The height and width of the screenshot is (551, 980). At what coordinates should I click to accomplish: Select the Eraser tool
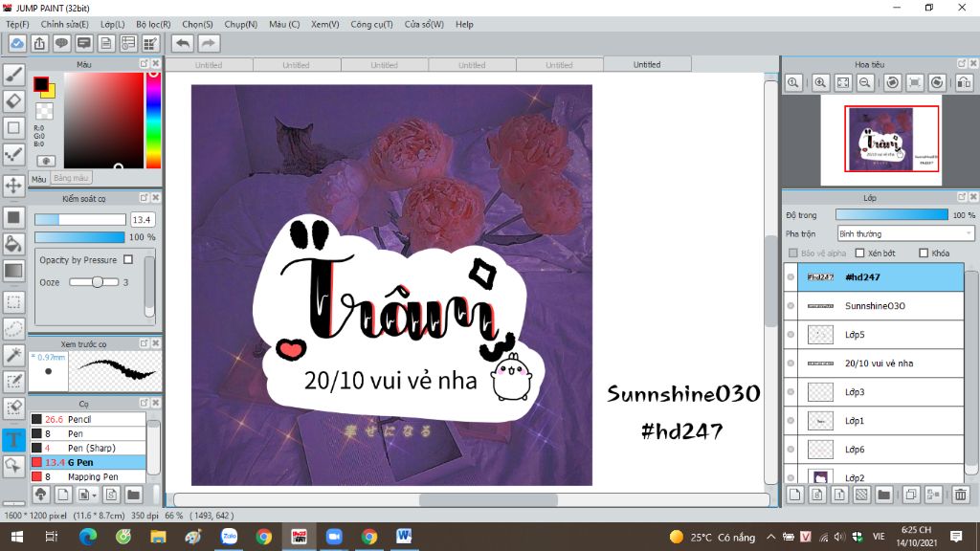pyautogui.click(x=13, y=100)
